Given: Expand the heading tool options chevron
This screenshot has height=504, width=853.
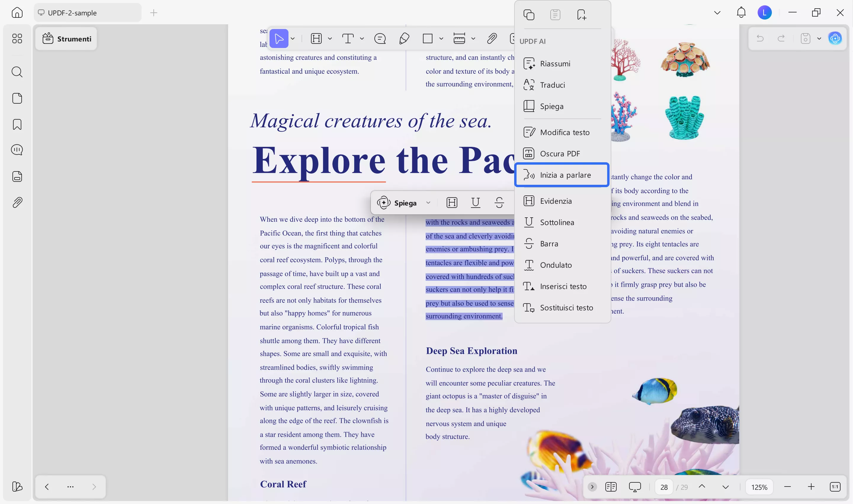Looking at the screenshot, I should coord(330,39).
